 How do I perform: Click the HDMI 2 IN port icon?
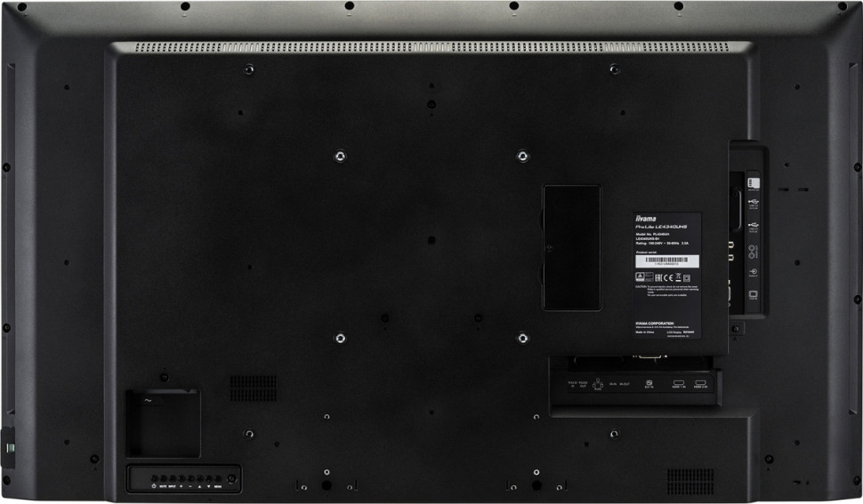click(701, 382)
